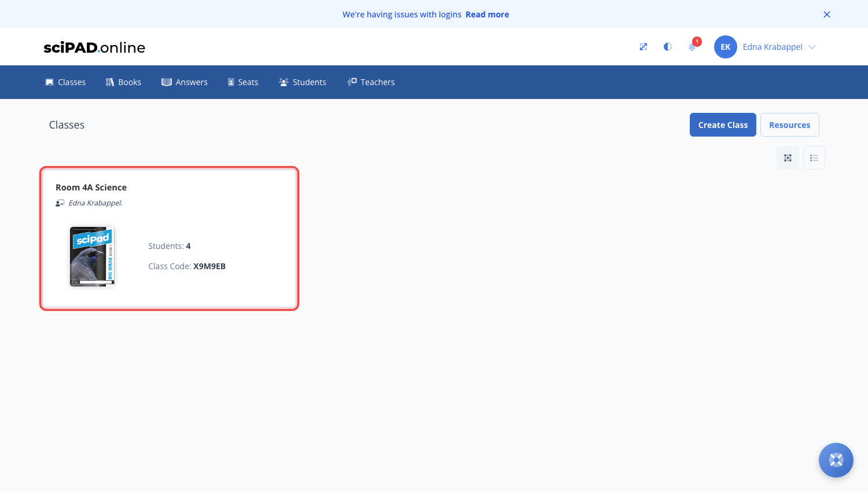Open the Teachers menu item
The width and height of the screenshot is (868, 492).
371,82
